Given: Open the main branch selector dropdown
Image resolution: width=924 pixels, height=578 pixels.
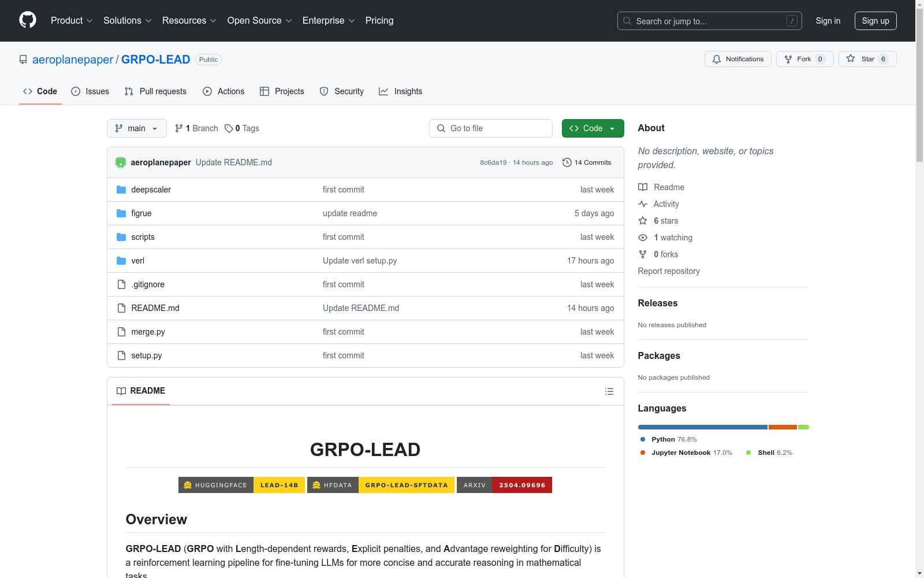Looking at the screenshot, I should tap(137, 128).
